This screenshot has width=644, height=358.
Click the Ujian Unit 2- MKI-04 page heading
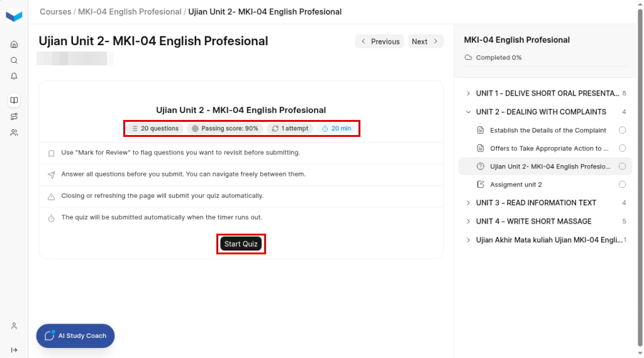(153, 41)
